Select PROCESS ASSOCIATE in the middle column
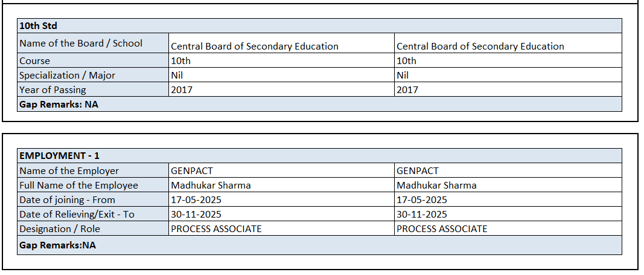Viewport: 644px width, 275px height. tap(216, 229)
